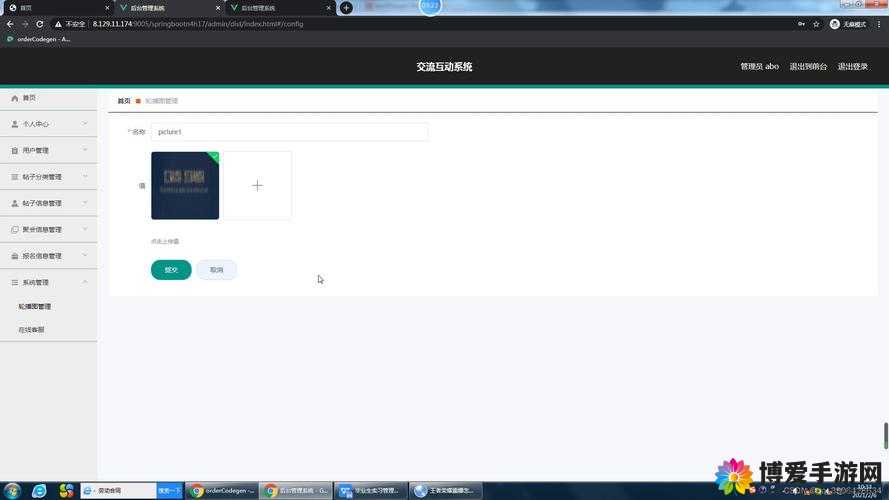The width and height of the screenshot is (889, 500).
Task: Click the plus box to upload another image
Action: pos(257,185)
